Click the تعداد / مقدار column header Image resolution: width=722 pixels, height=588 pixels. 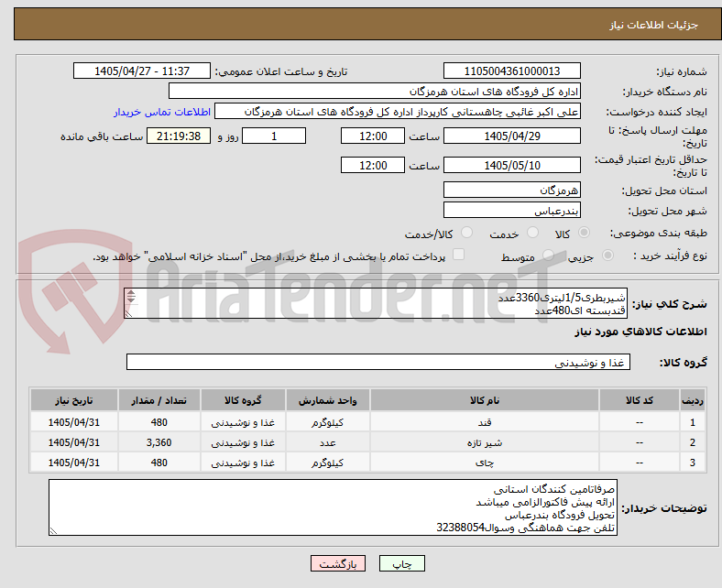pyautogui.click(x=159, y=400)
